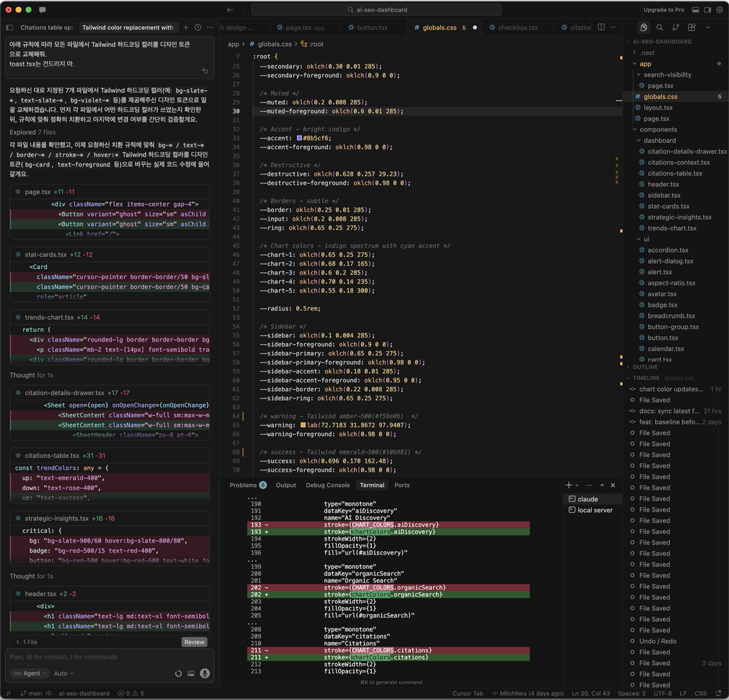Collapse the components folder
Screen dimensions: 729x700
(x=658, y=130)
